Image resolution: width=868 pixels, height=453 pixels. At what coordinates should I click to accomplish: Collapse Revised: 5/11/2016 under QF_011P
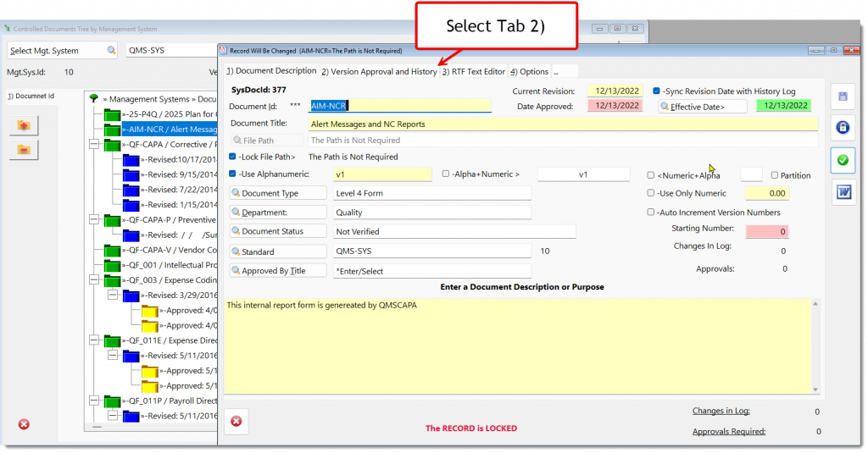113,416
